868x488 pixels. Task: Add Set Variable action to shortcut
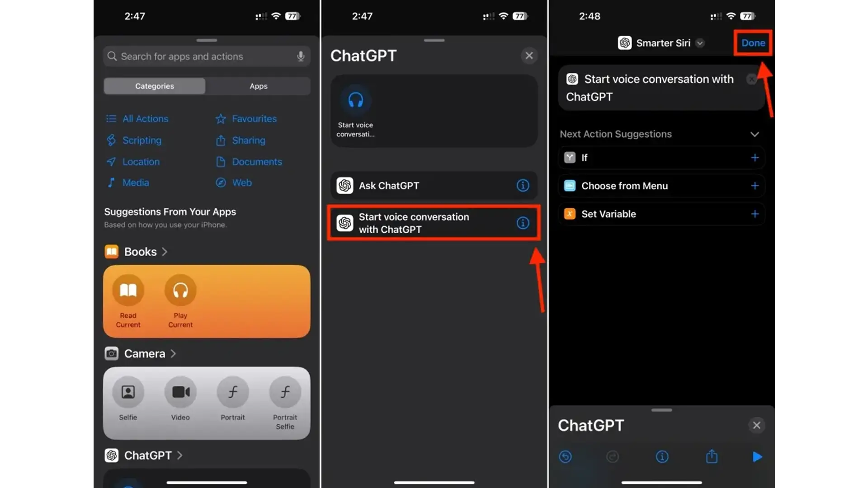[754, 213]
